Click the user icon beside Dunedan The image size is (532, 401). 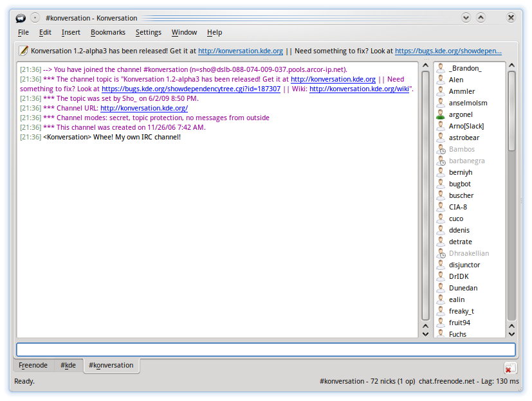point(441,288)
